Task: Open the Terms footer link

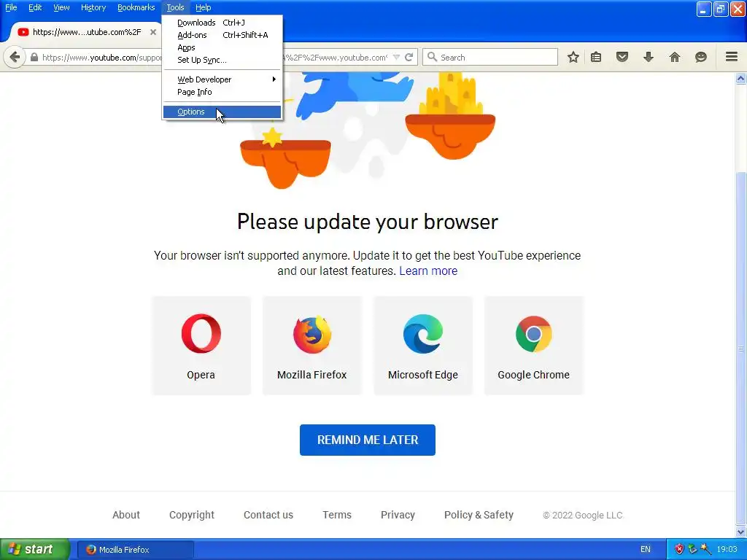Action: (x=337, y=515)
